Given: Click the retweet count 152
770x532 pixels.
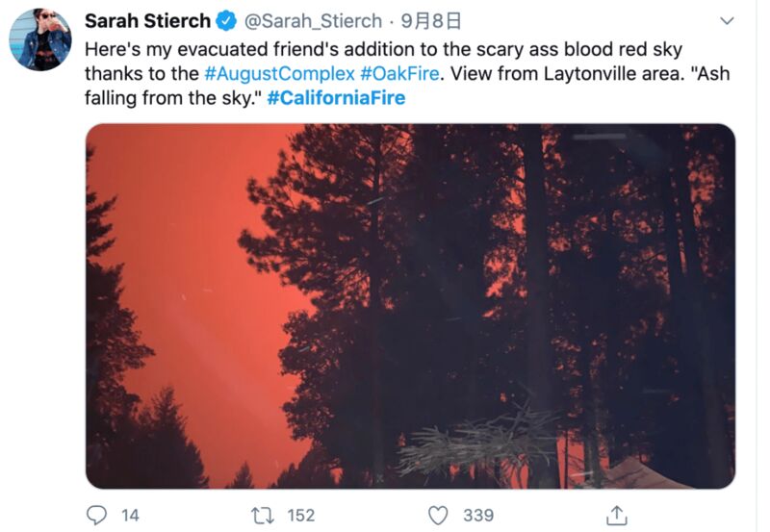Looking at the screenshot, I should click(301, 516).
